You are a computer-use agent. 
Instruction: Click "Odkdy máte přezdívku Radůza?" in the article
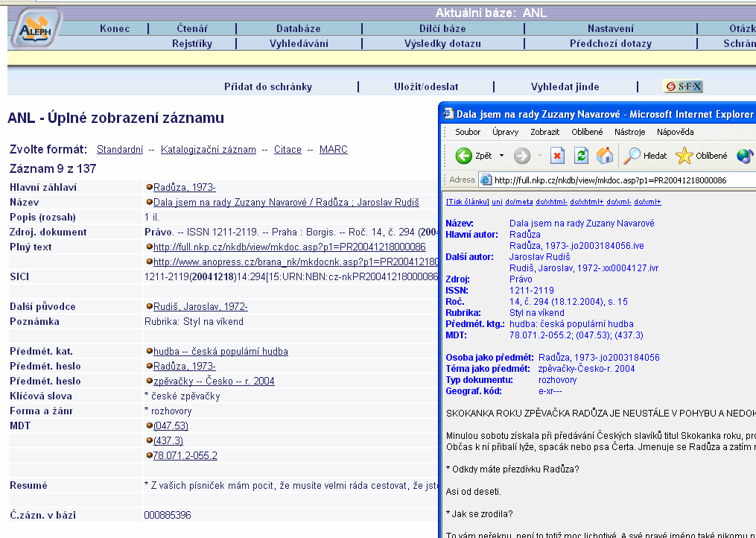(515, 469)
